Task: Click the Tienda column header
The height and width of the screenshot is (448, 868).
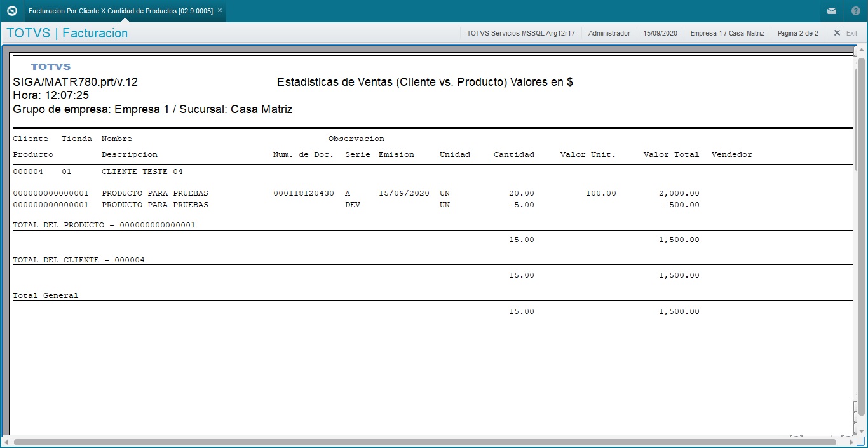Action: 77,139
